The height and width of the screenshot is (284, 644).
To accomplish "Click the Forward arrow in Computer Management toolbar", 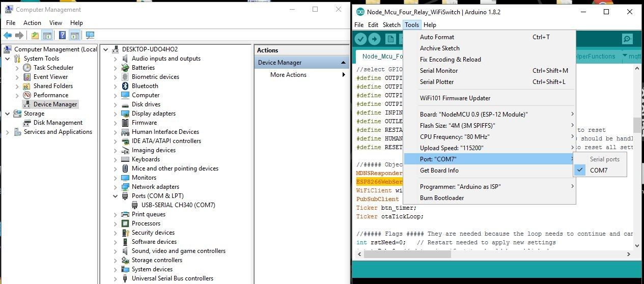I will [x=19, y=35].
